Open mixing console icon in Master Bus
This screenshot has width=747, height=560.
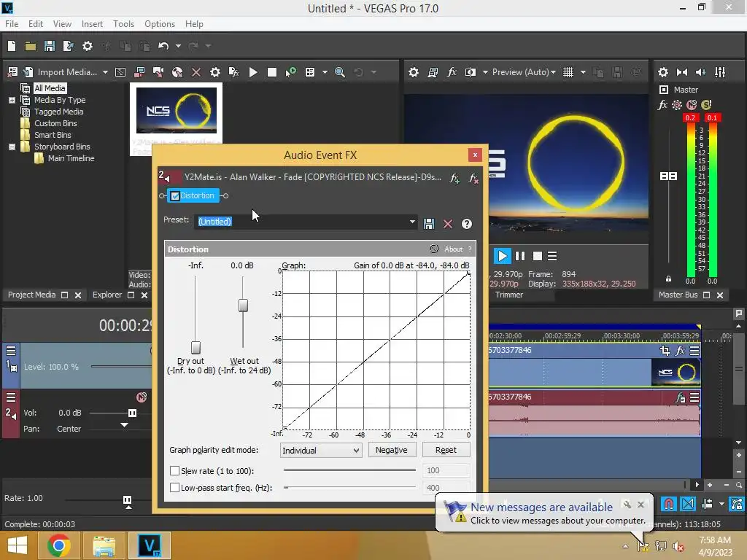coord(720,72)
